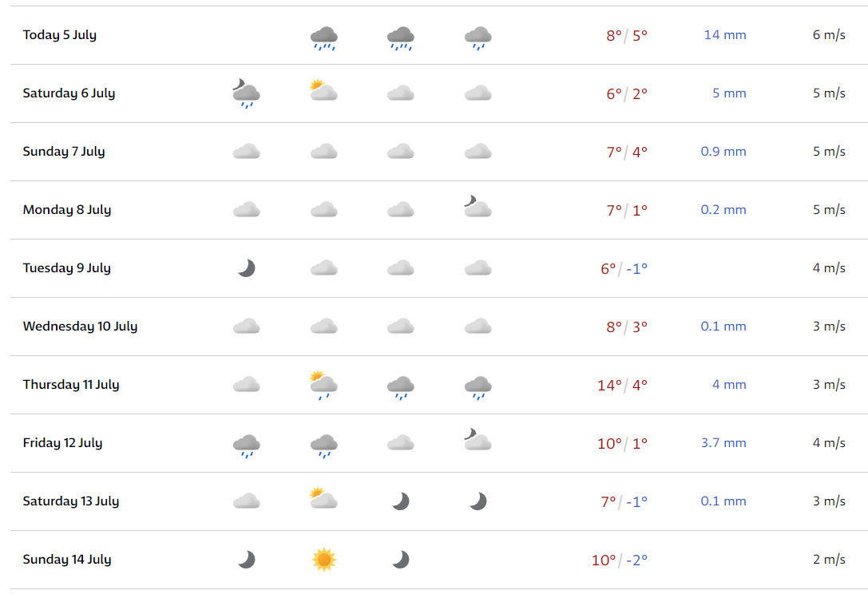Viewport: 868px width, 598px height.
Task: Click the 14°/4° temperature on Thursday
Action: tap(622, 385)
